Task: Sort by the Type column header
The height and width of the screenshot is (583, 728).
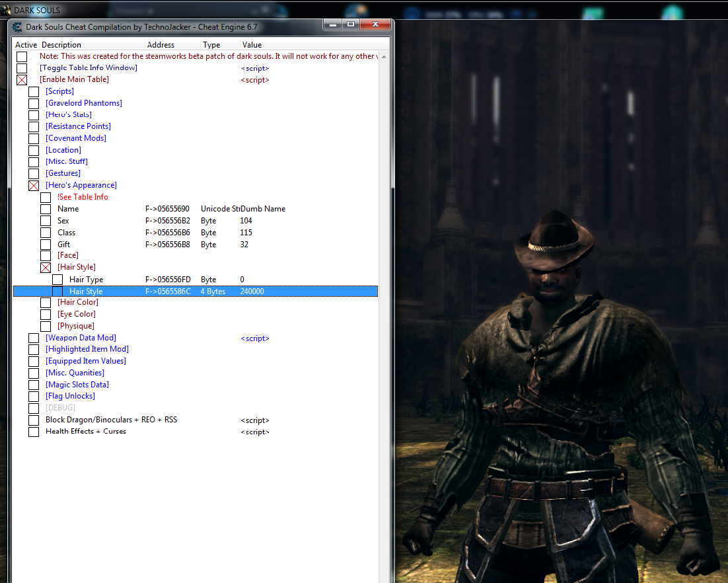Action: [220, 44]
